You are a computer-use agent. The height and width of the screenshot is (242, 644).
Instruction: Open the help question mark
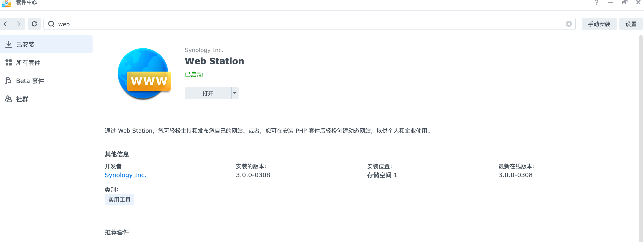pos(596,3)
